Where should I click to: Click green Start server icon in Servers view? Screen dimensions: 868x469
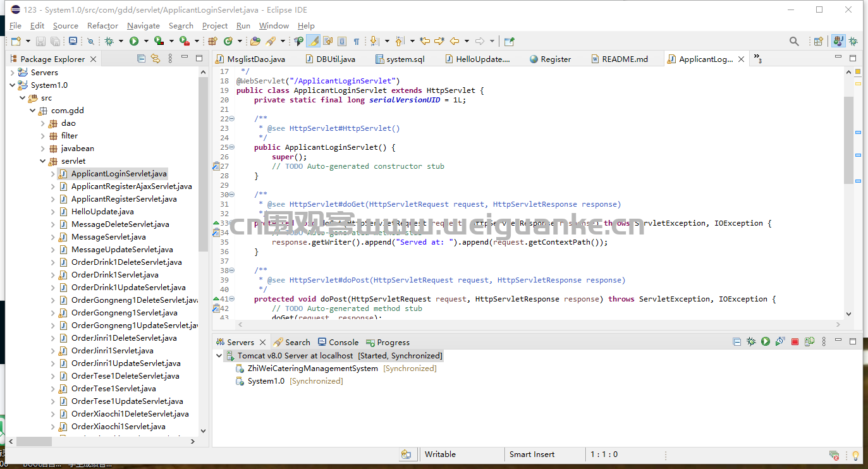766,342
